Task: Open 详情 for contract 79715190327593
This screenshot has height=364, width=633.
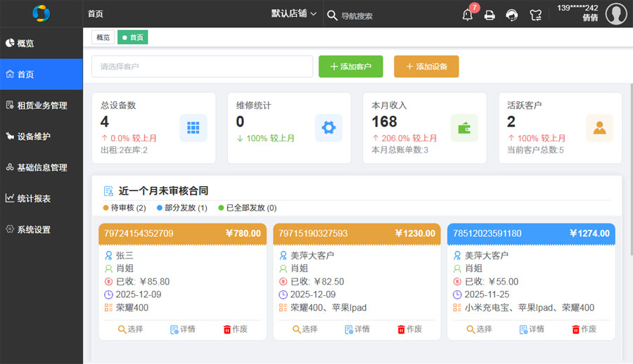Action: [357, 330]
